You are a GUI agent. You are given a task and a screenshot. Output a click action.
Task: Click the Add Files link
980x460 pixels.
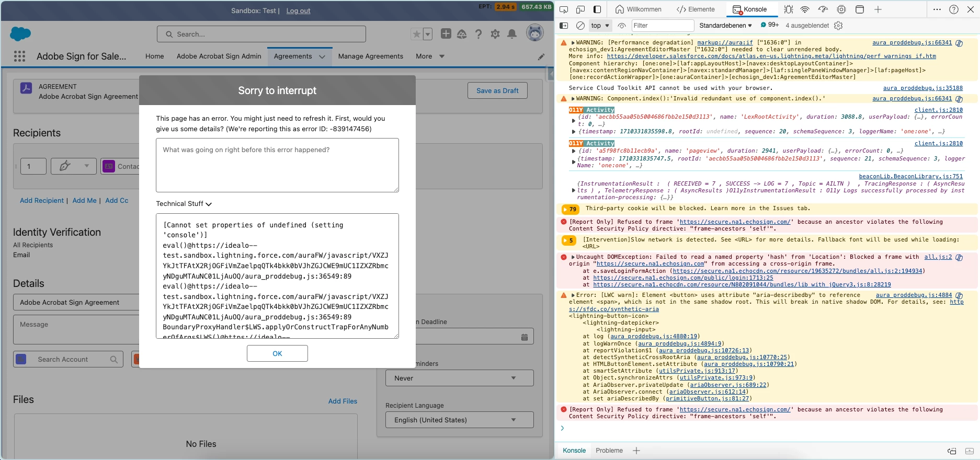[x=343, y=401]
